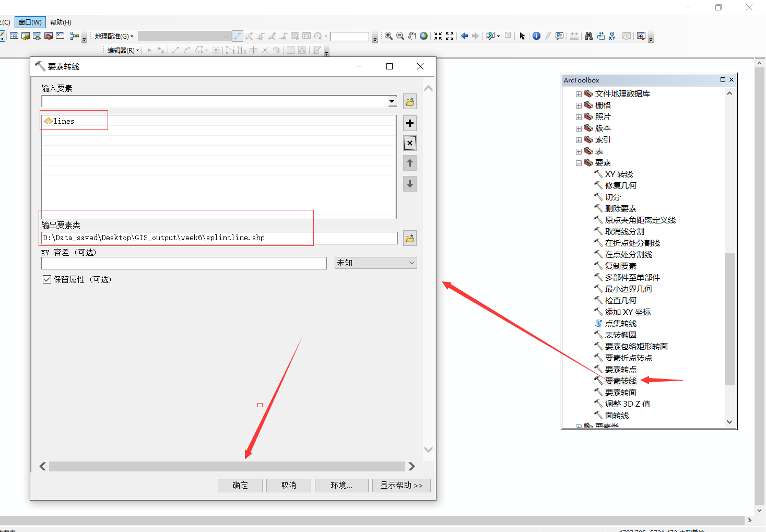Image resolution: width=766 pixels, height=532 pixels.
Task: Browse for output feature class location
Action: click(x=410, y=238)
